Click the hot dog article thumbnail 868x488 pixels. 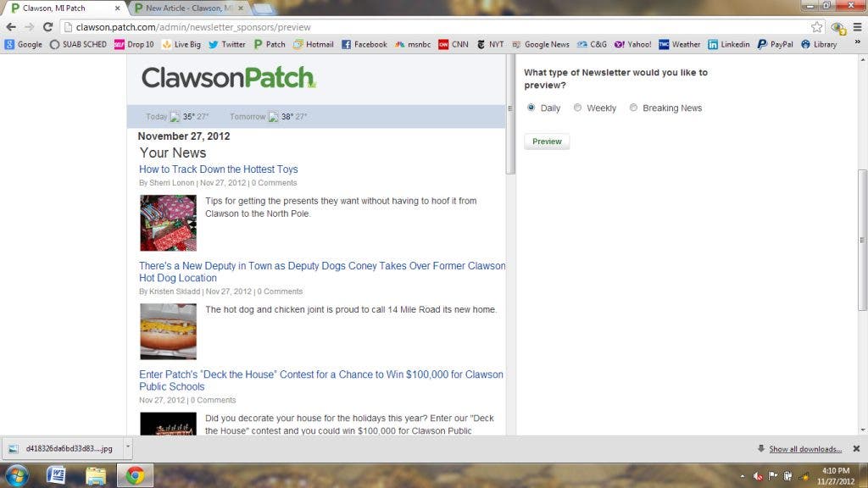pyautogui.click(x=169, y=331)
